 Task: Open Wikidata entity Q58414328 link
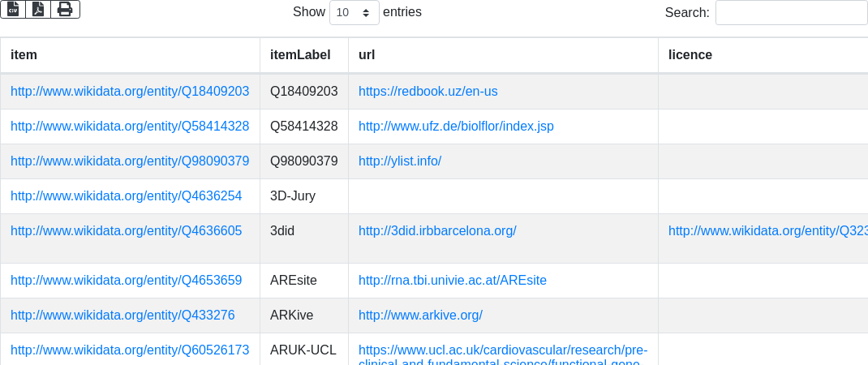pyautogui.click(x=130, y=127)
